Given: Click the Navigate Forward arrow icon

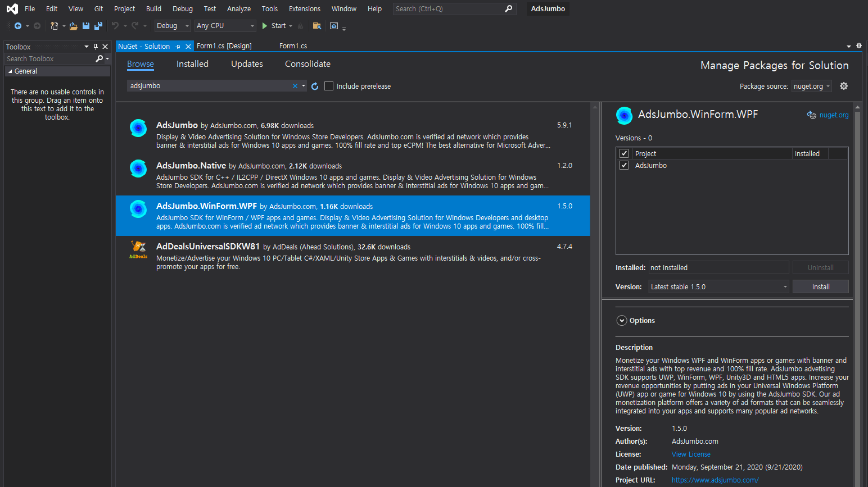Looking at the screenshot, I should [x=37, y=26].
